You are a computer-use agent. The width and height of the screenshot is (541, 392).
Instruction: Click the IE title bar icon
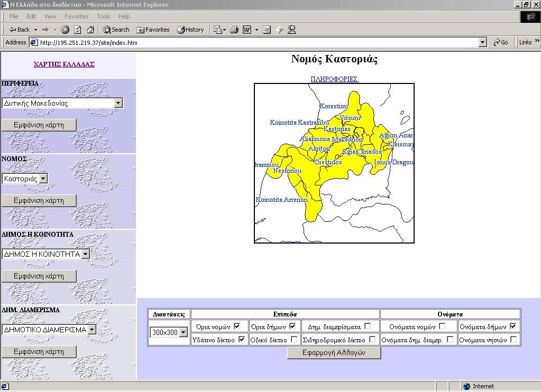click(5, 4)
